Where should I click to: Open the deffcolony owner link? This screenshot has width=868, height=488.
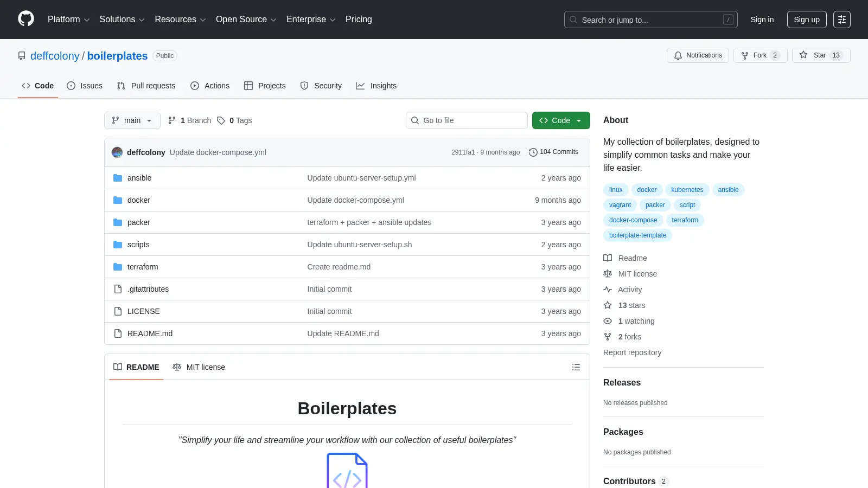coord(55,56)
